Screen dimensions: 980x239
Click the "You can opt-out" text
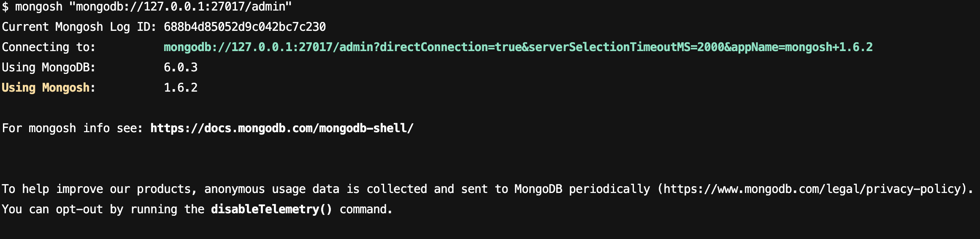(52, 209)
